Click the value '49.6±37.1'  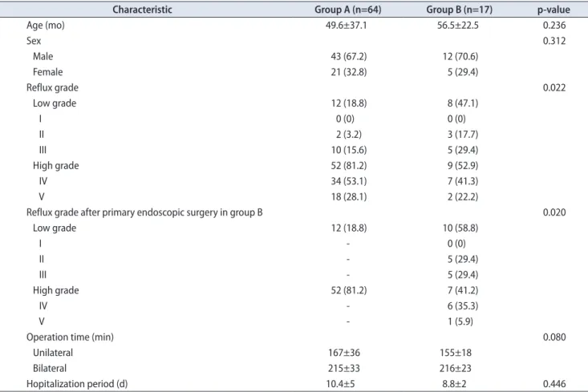346,26
